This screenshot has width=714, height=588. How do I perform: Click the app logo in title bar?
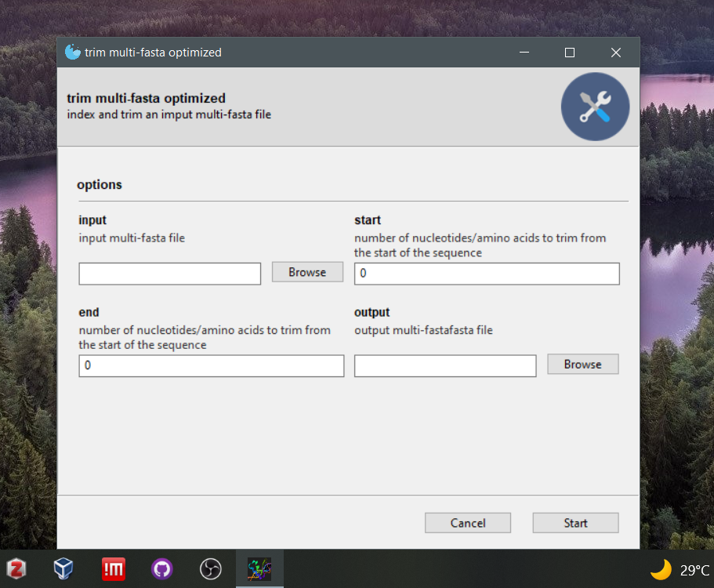(73, 53)
